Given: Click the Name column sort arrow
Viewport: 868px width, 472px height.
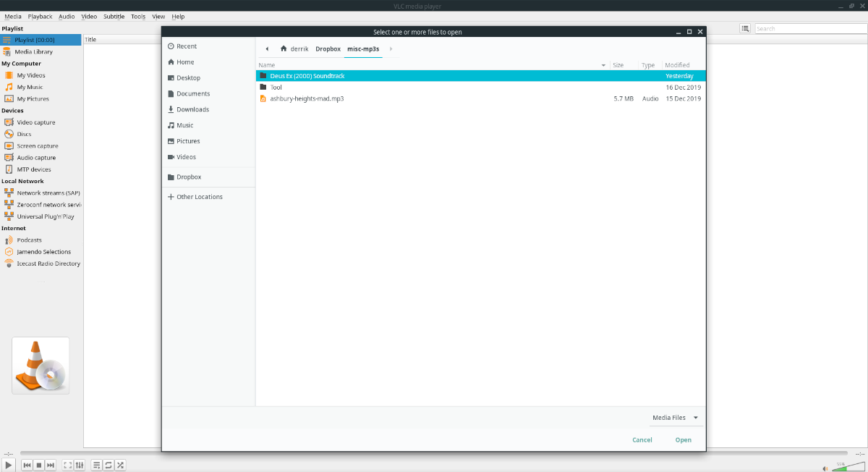Looking at the screenshot, I should 603,64.
